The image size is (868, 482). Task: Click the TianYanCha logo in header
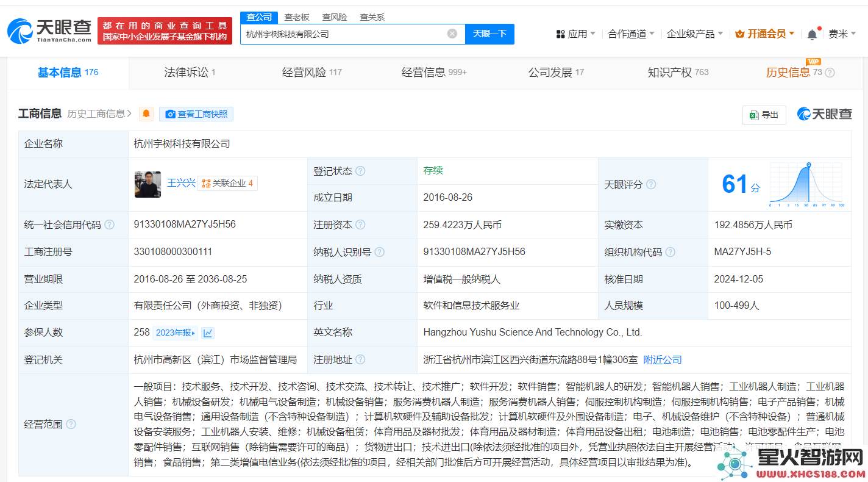(x=50, y=31)
